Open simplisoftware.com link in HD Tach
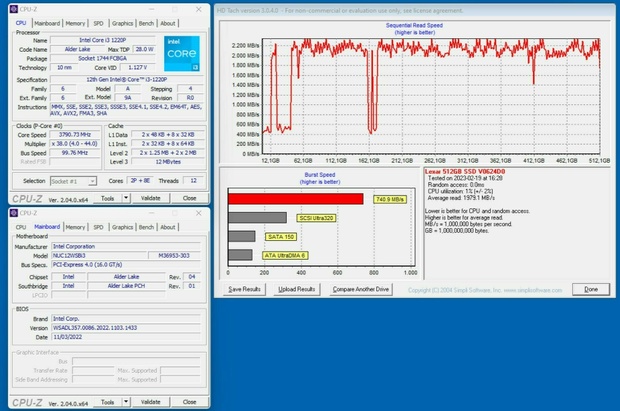 pyautogui.click(x=532, y=290)
